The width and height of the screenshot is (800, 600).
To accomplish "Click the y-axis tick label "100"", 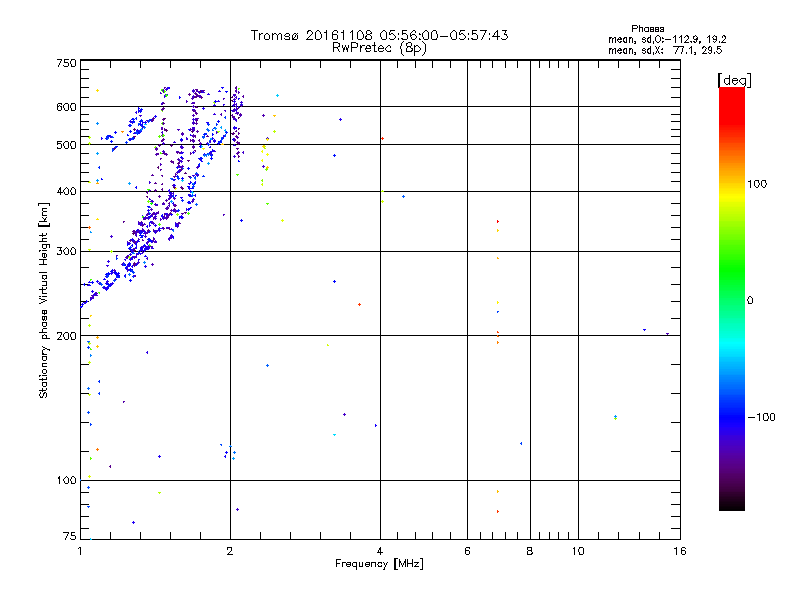I will [x=66, y=481].
